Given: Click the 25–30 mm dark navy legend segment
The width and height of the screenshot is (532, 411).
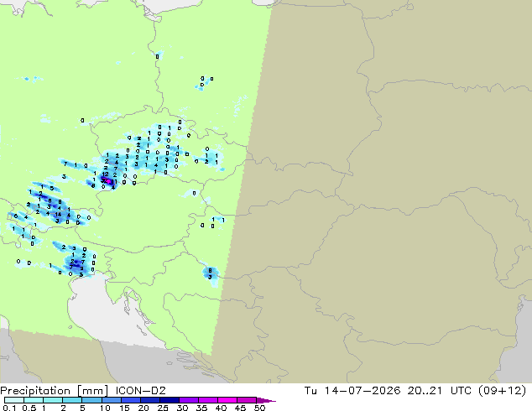Looking at the screenshot, I should 169,400.
